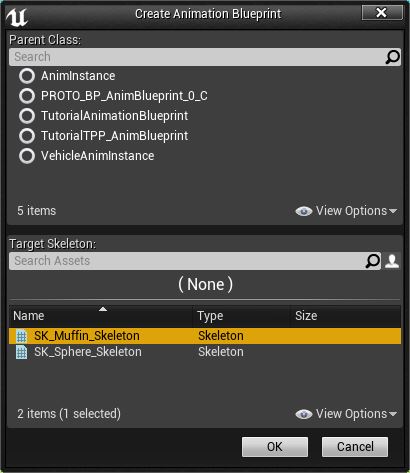Click the Target Skeleton search magnifier icon
Viewport: 410px width, 473px height.
coord(373,261)
